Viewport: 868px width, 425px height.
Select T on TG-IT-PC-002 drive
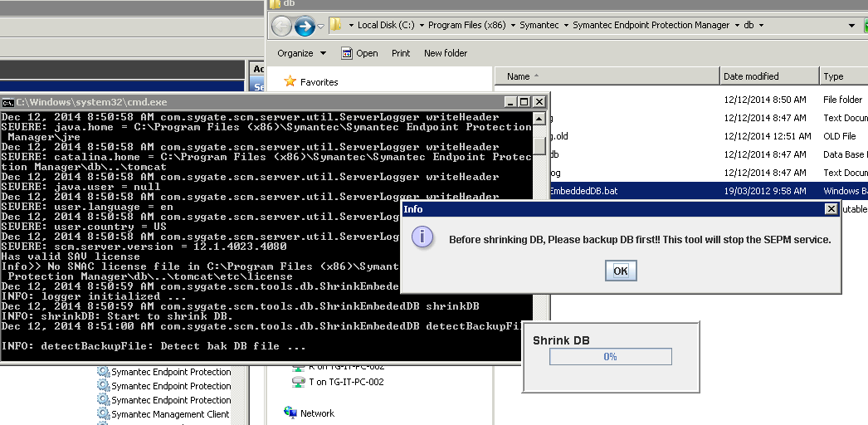(346, 382)
